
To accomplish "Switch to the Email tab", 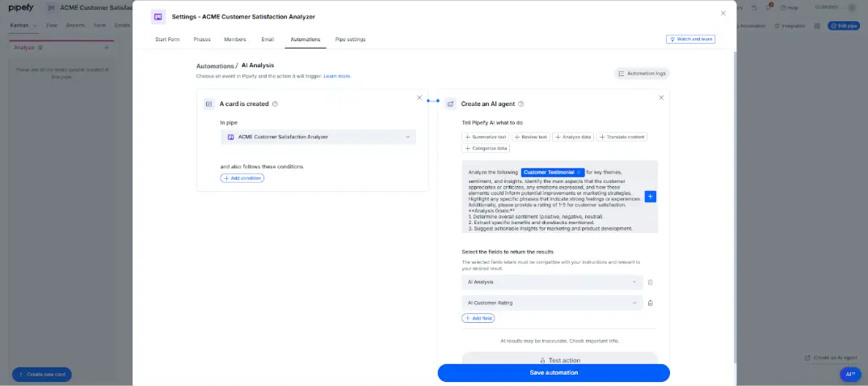I will coord(268,40).
